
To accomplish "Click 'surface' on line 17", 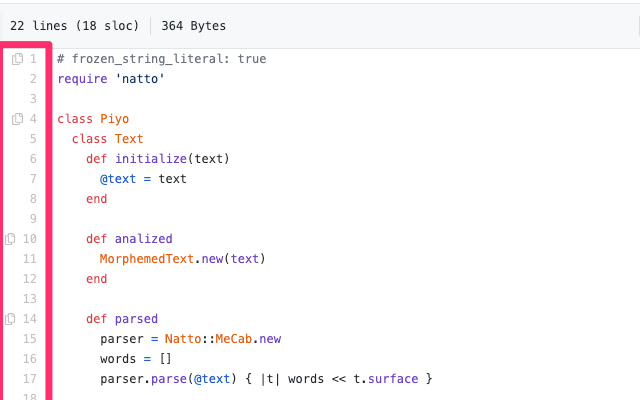I will point(393,379).
